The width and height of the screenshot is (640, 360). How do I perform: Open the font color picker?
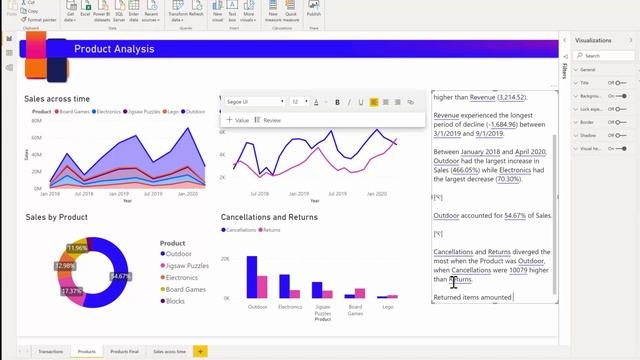click(x=316, y=102)
